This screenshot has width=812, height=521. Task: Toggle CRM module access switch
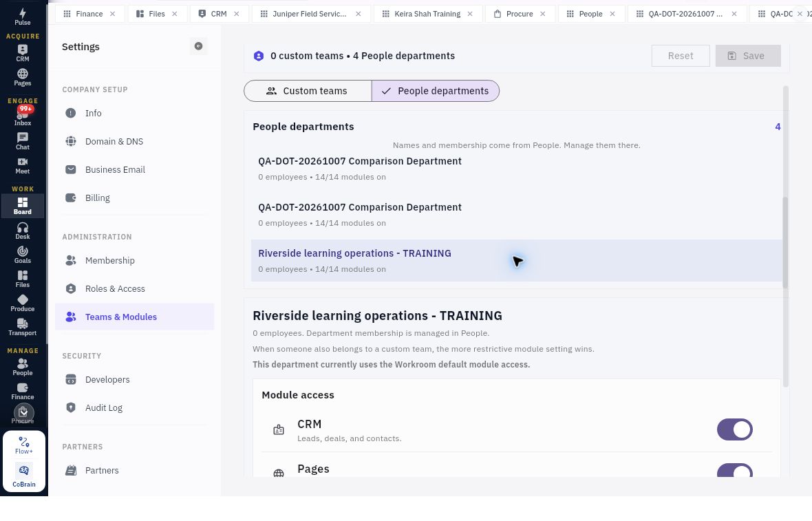(x=734, y=429)
